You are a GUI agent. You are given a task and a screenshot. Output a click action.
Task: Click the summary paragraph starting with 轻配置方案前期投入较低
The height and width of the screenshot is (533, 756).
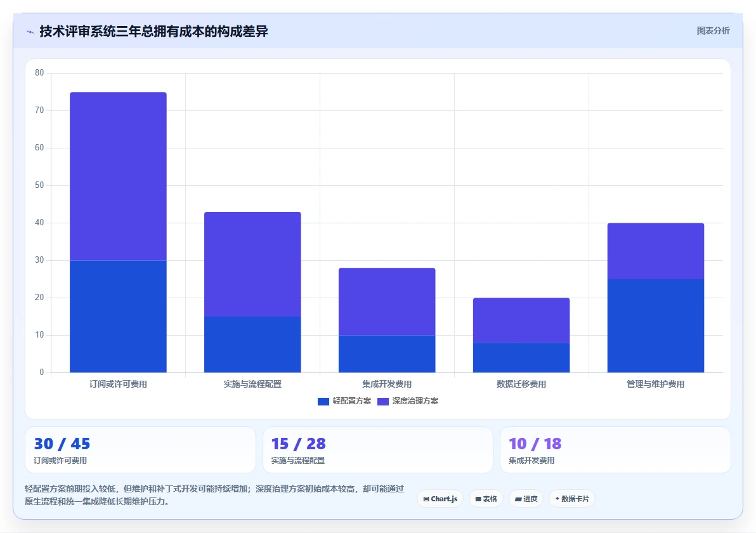point(215,495)
